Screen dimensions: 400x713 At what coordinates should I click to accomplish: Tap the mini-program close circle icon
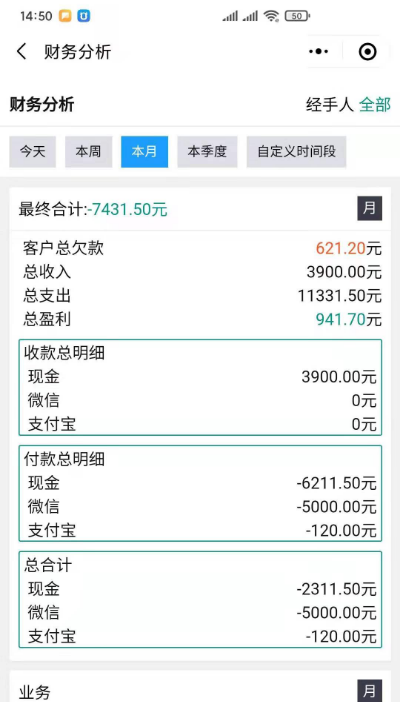pos(367,51)
